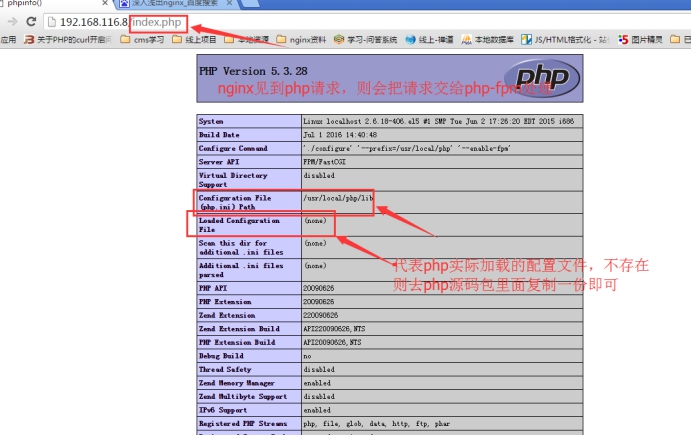This screenshot has width=692, height=436.
Task: Click the 本地数据库 favicon
Action: pyautogui.click(x=466, y=40)
